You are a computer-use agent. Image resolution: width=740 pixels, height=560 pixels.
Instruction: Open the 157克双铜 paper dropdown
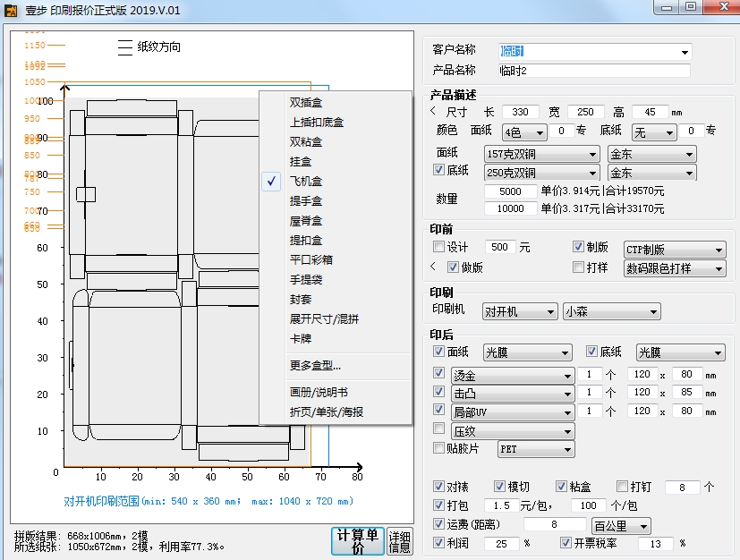click(541, 154)
